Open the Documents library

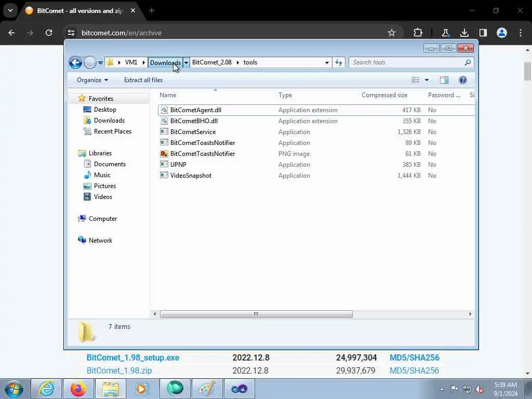pyautogui.click(x=110, y=164)
